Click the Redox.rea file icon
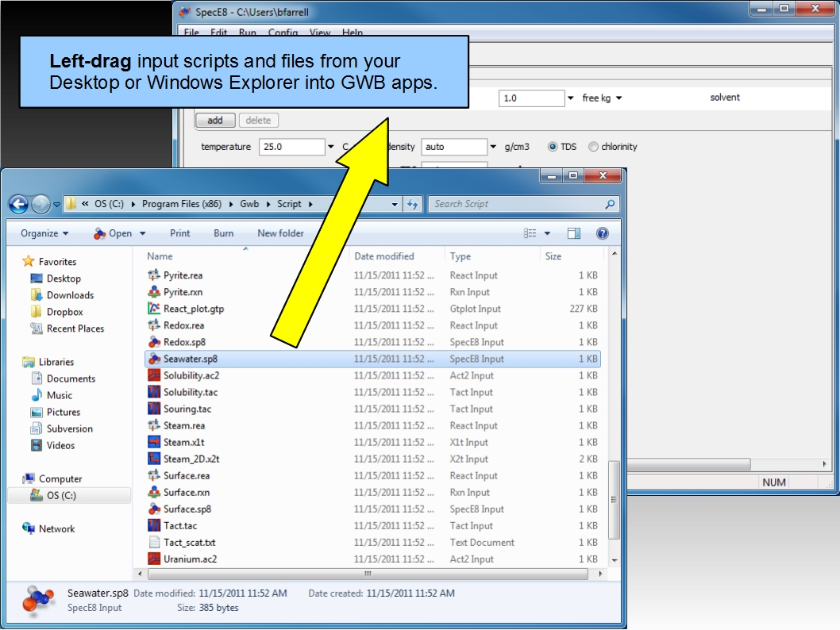 (x=154, y=325)
